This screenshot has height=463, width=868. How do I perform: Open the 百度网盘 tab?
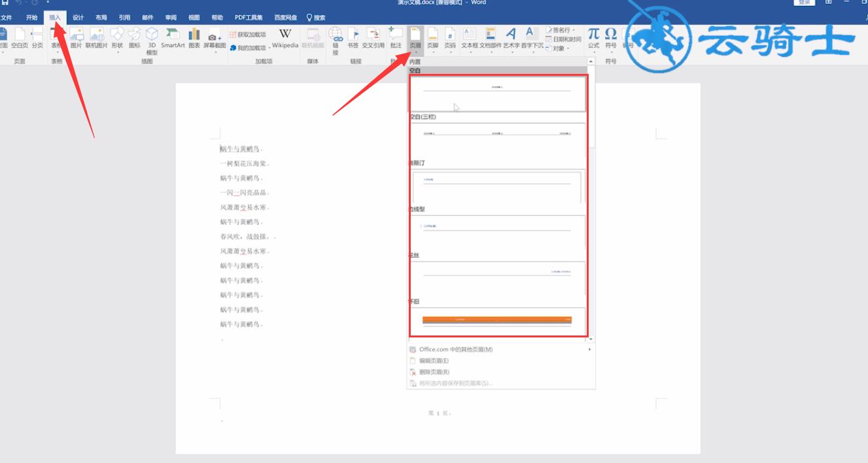[285, 18]
